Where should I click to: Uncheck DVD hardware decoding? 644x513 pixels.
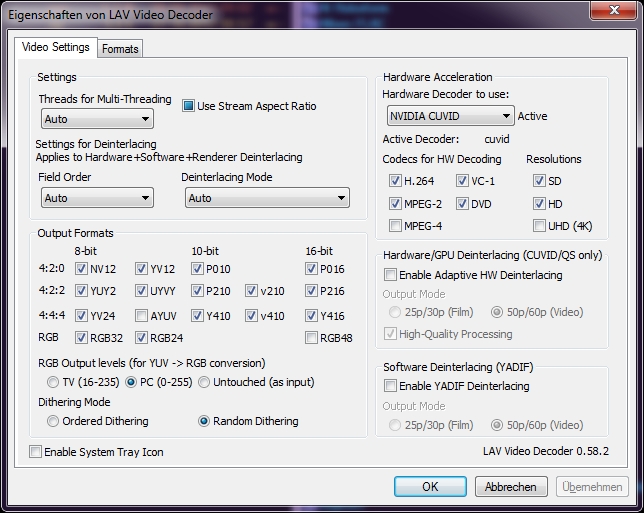[x=462, y=204]
